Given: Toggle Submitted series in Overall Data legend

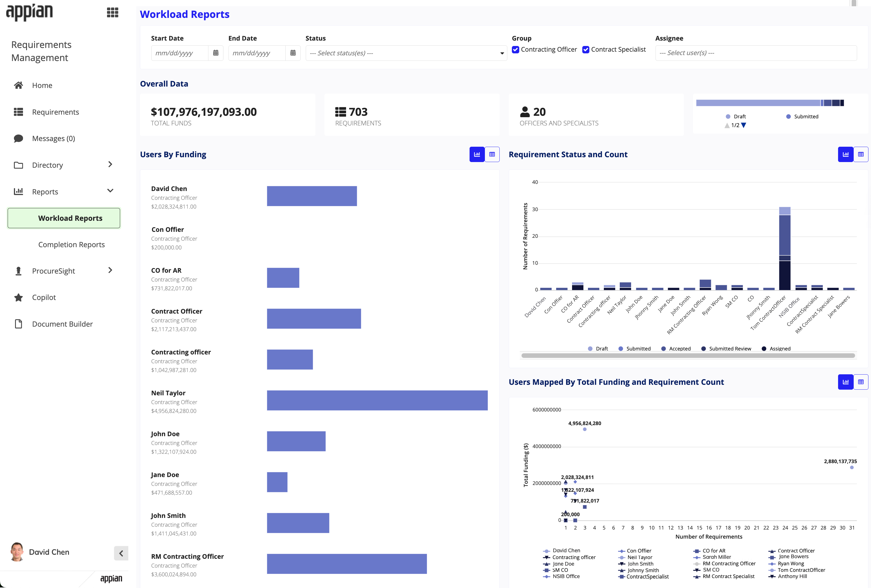Looking at the screenshot, I should coord(802,116).
